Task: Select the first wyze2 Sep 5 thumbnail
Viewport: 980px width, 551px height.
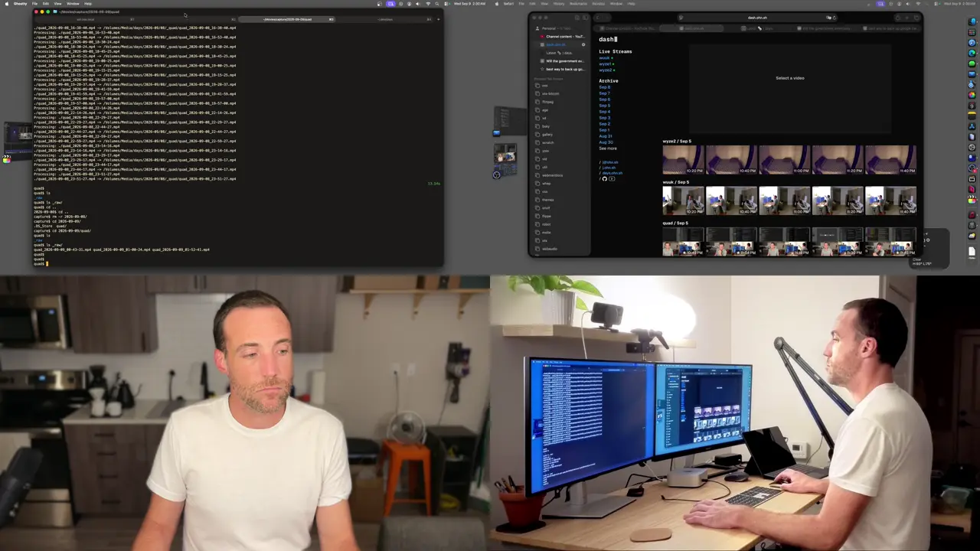Action: tap(682, 160)
